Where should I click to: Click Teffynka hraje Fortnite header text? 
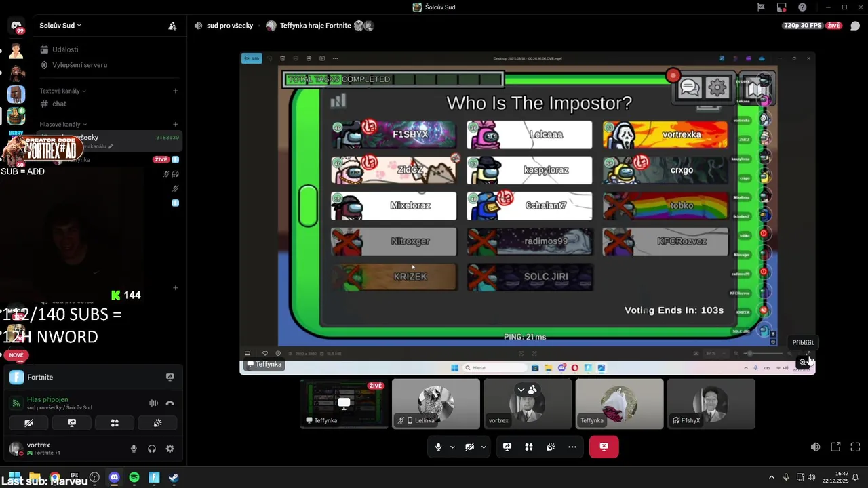(x=315, y=26)
